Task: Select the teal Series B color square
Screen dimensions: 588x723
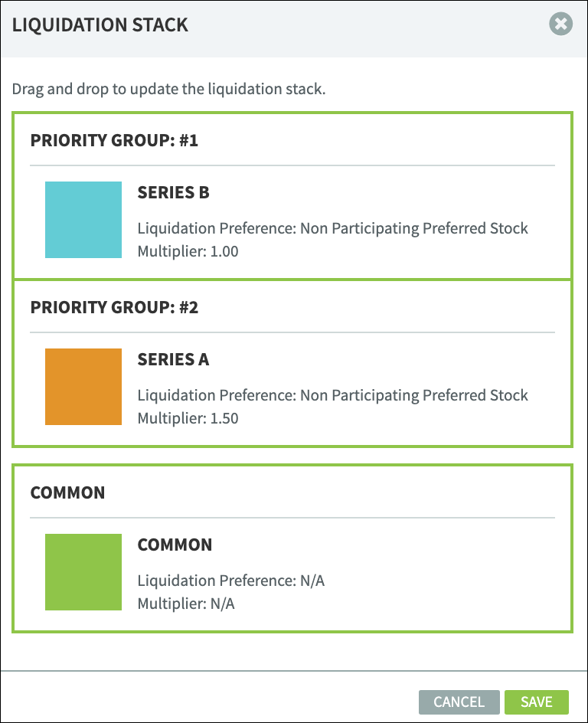Action: [83, 220]
